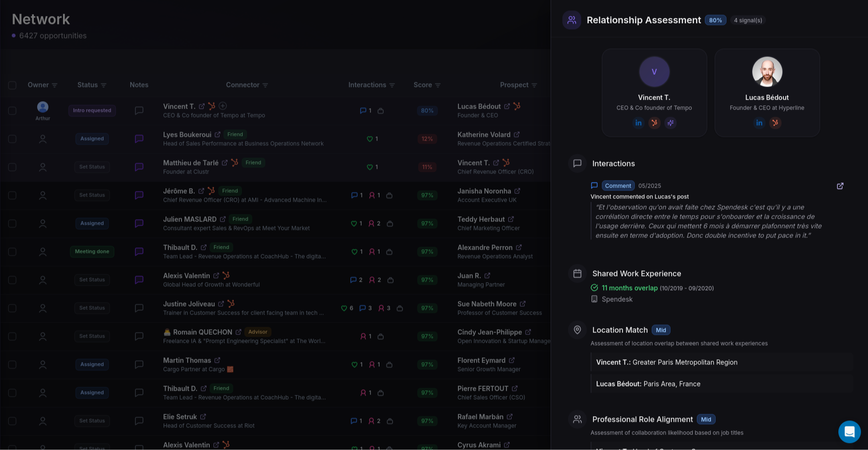Open the Prospect column filter
The height and width of the screenshot is (450, 868).
(x=534, y=85)
